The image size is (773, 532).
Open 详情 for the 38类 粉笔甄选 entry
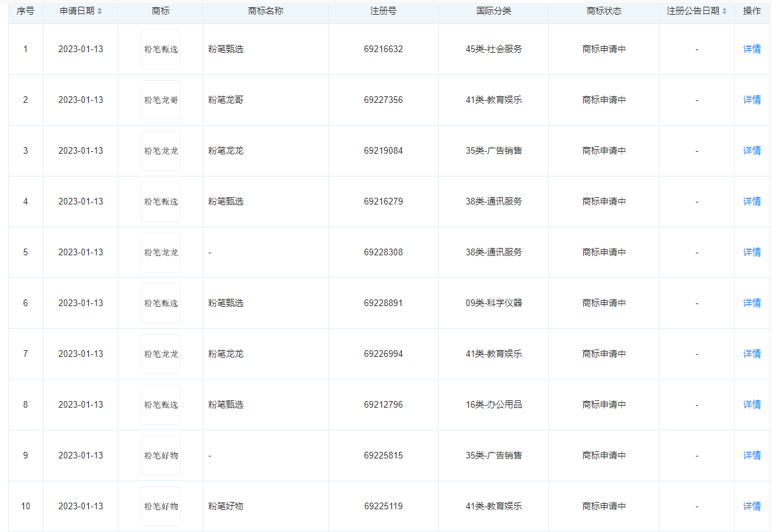(x=752, y=202)
